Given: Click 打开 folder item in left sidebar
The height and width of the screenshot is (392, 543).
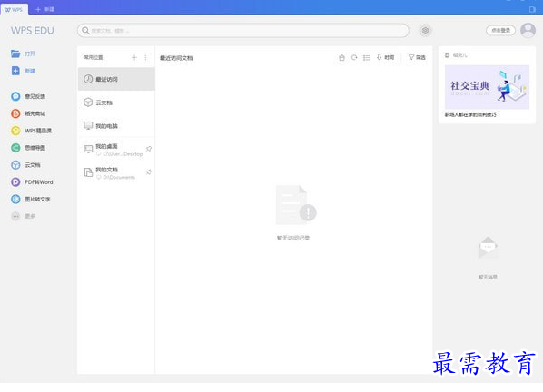Looking at the screenshot, I should coord(24,54).
